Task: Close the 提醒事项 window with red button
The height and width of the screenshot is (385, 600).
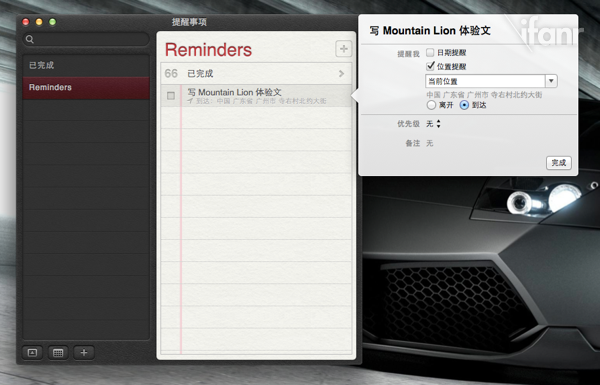Action: click(x=26, y=22)
